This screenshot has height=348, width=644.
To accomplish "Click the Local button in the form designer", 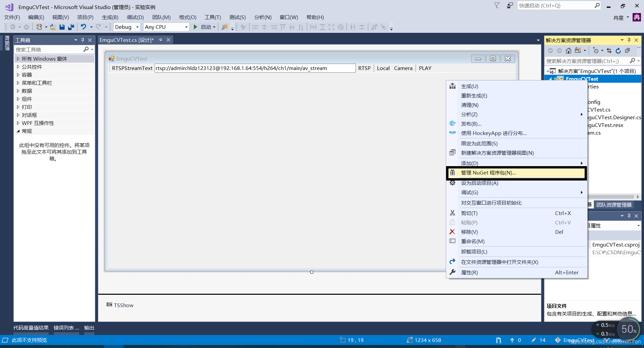I will tap(383, 68).
